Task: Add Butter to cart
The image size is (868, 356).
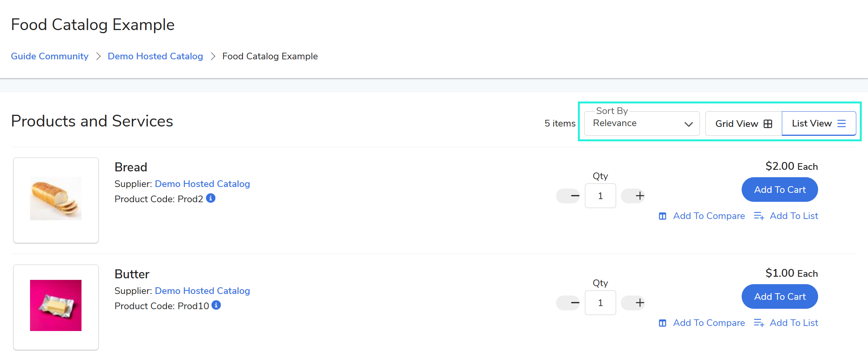Action: tap(779, 297)
